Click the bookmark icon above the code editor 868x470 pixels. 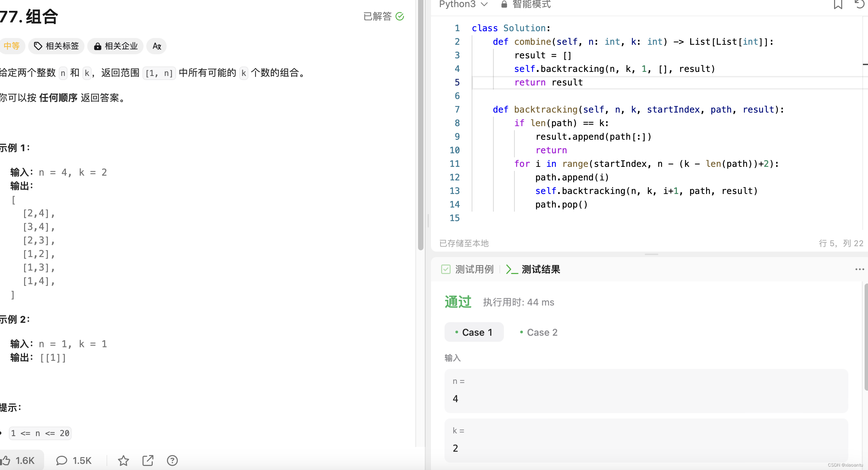click(x=838, y=4)
